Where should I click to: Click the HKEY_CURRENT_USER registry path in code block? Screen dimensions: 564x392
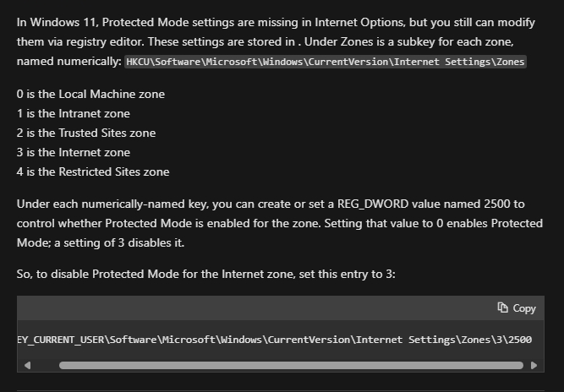[275, 340]
